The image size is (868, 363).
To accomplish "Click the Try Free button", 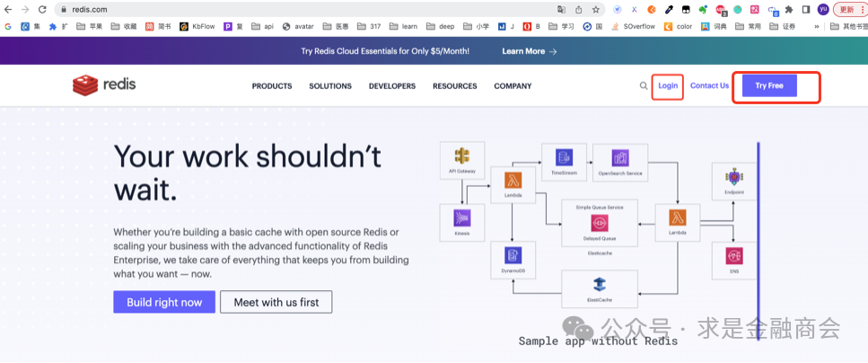I will (x=769, y=86).
